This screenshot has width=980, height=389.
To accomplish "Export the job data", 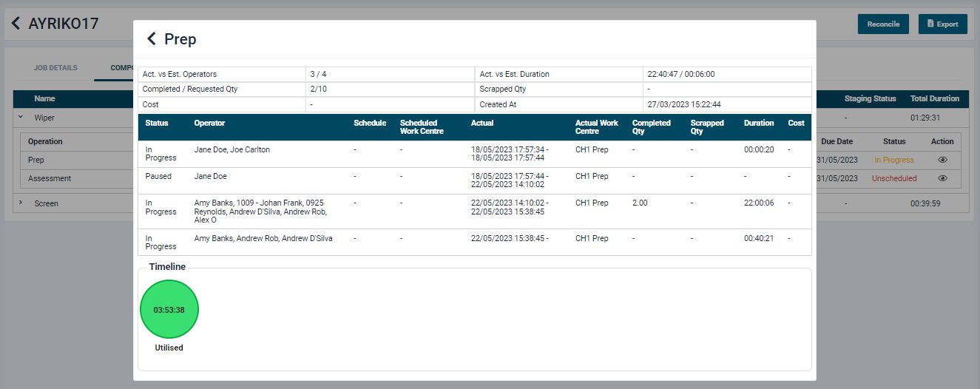I will tap(942, 24).
